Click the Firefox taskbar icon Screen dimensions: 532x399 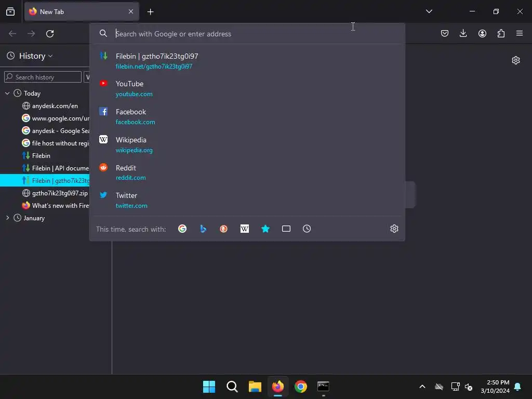pyautogui.click(x=278, y=387)
